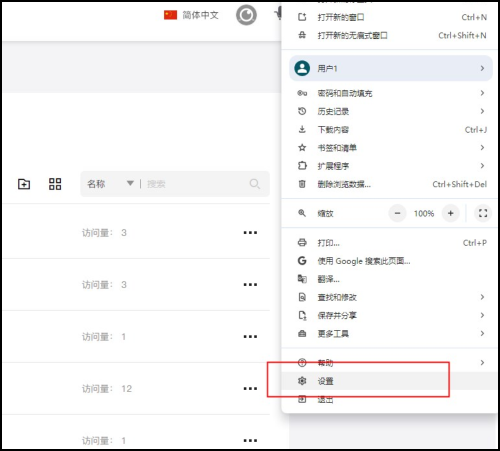Click the search magnifier icon

click(x=255, y=184)
